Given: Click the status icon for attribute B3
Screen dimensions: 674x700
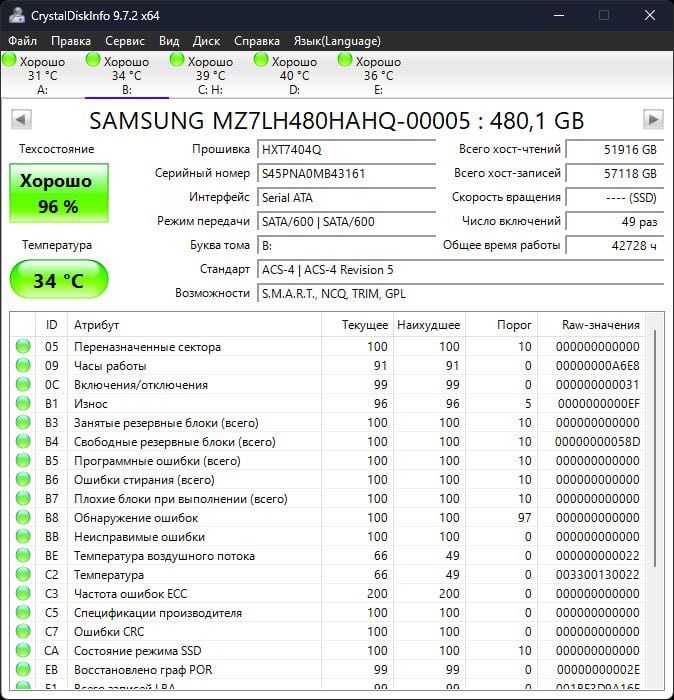Looking at the screenshot, I should [23, 422].
